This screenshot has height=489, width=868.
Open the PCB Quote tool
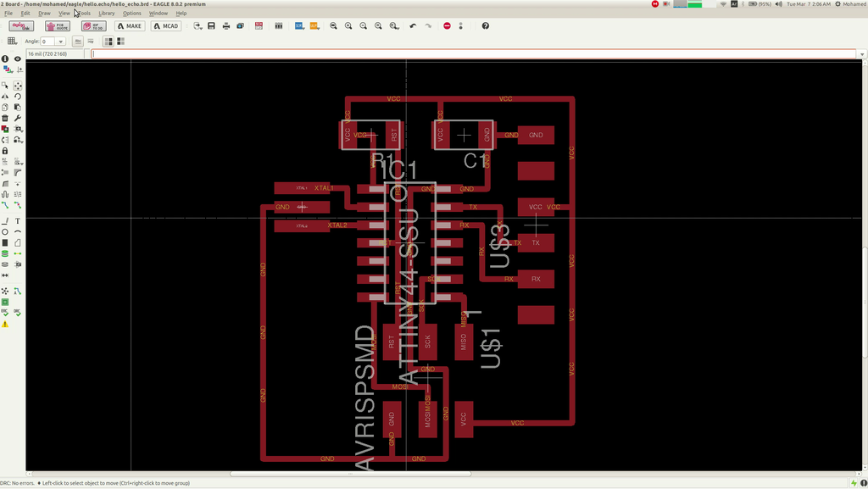58,26
